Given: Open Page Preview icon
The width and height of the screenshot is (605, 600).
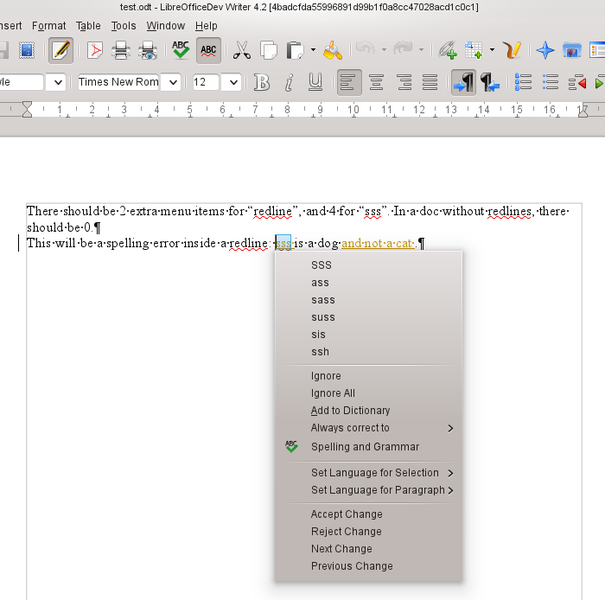Looking at the screenshot, I should pyautogui.click(x=148, y=51).
